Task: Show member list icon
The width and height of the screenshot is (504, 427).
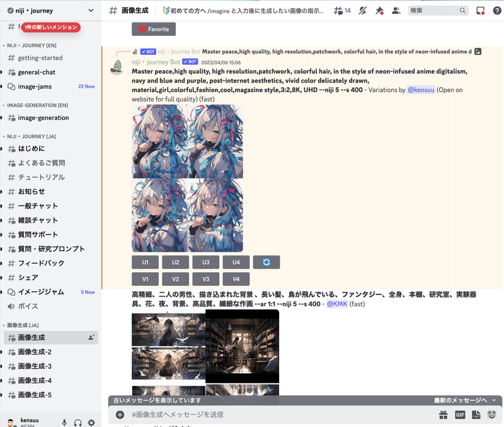Action: pyautogui.click(x=396, y=11)
